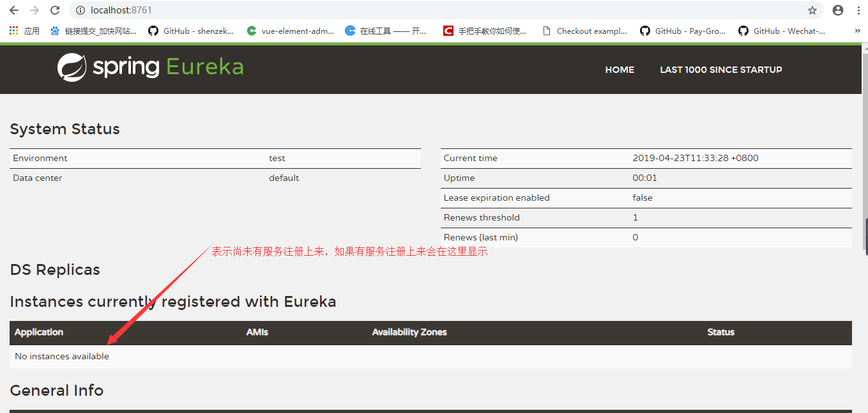Select the Current time label
Screen dimensions: 868x413
471,158
